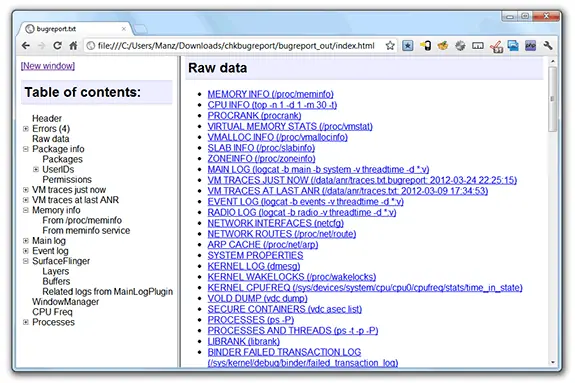Open the wrench settings menu
Viewport: 575px width, 383px height.
pyautogui.click(x=548, y=46)
